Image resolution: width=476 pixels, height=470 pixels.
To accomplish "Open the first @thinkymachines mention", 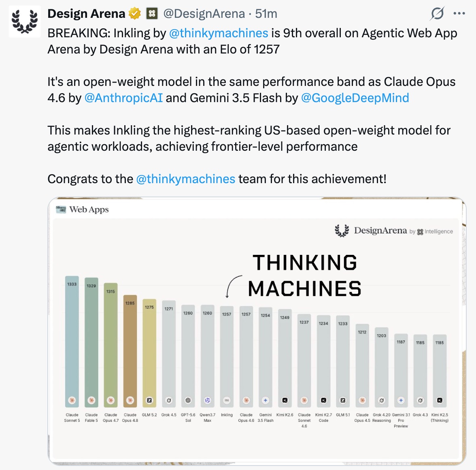I will (x=219, y=33).
